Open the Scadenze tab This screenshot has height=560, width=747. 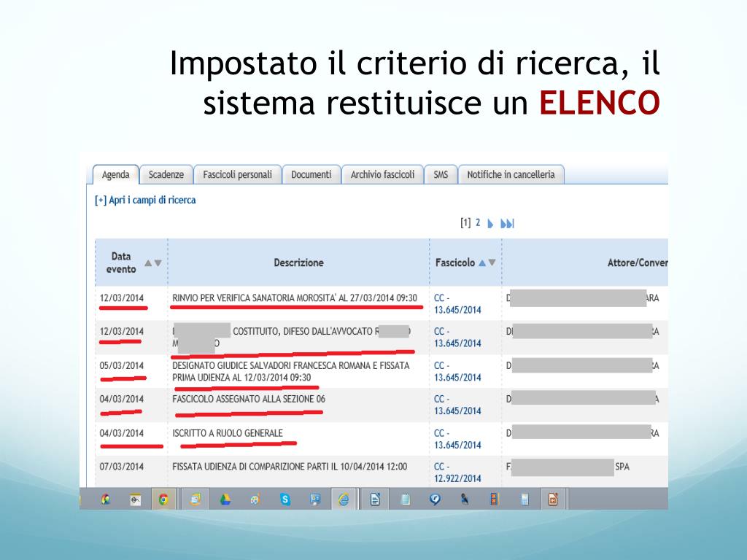tap(166, 175)
